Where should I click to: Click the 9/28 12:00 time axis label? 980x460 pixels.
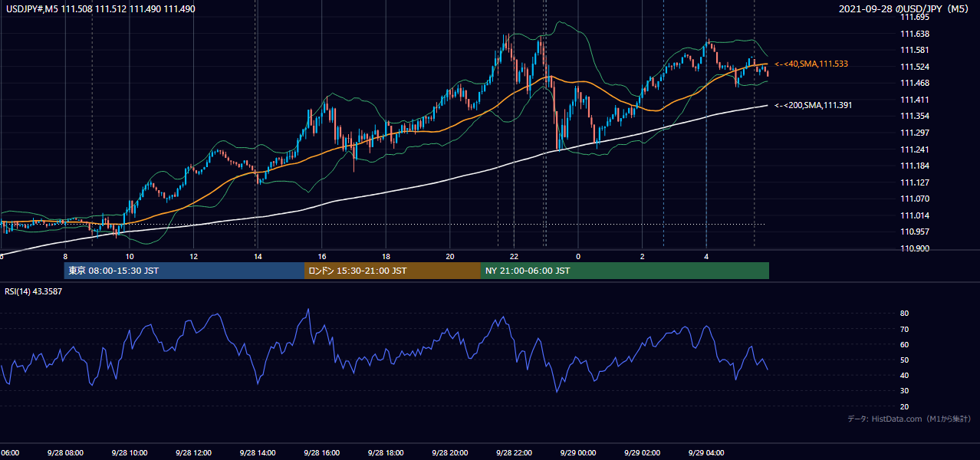193,452
